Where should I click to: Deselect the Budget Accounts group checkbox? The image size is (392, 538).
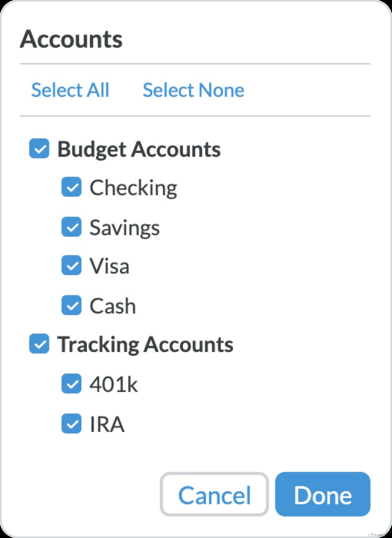point(39,149)
